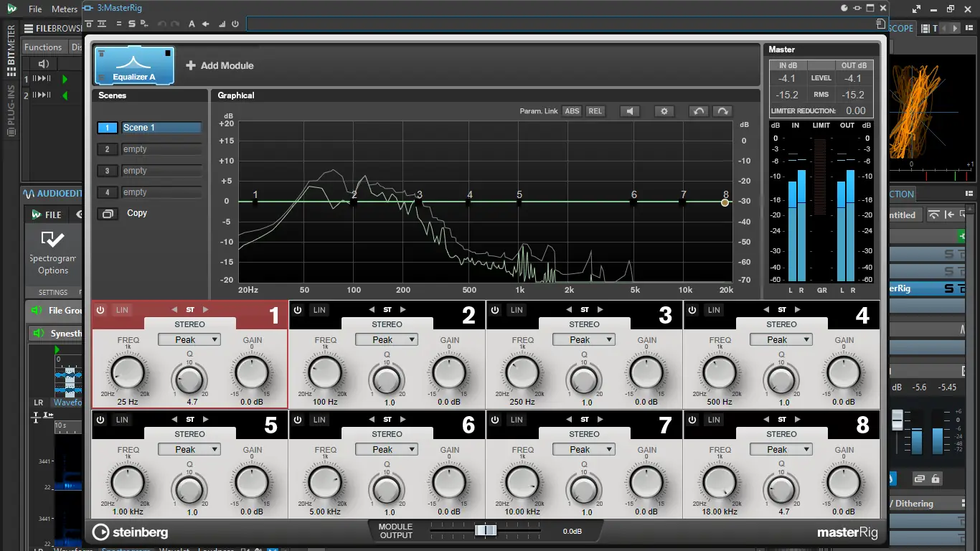
Task: Open the File menu
Action: (35, 9)
